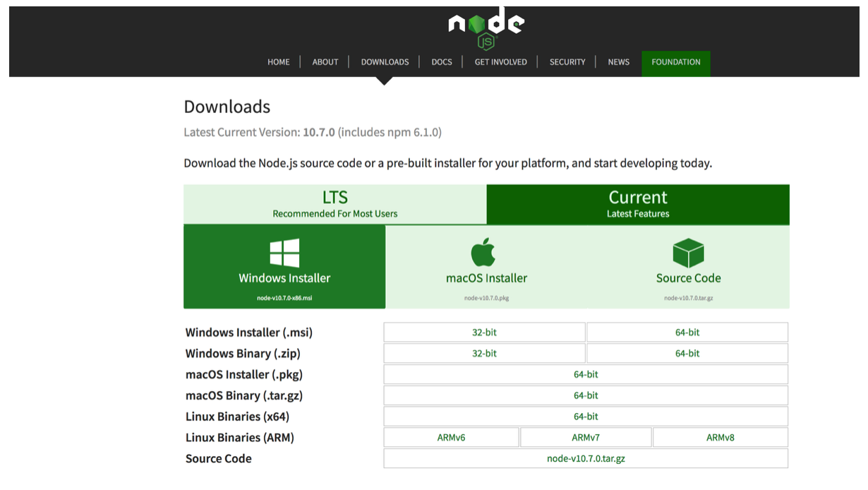The width and height of the screenshot is (868, 490).
Task: Download Linux ARMv8 binary
Action: click(x=721, y=438)
